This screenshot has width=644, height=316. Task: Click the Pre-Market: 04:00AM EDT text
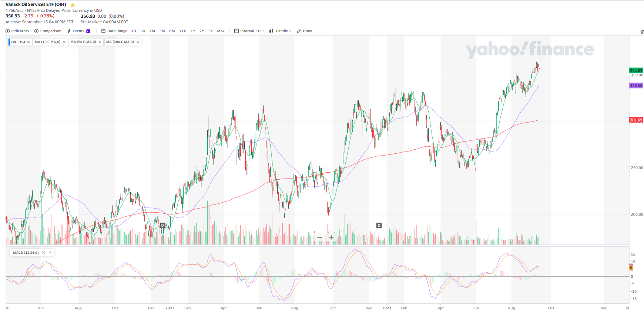pyautogui.click(x=104, y=22)
